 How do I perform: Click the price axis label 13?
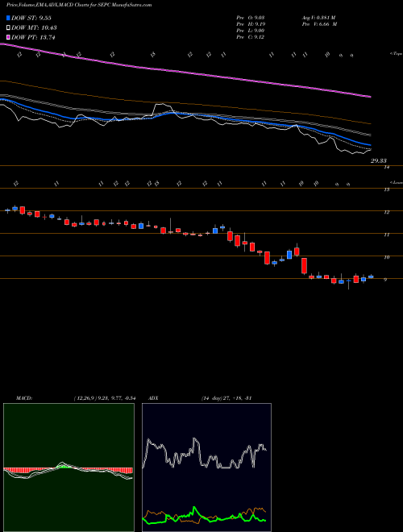386,189
